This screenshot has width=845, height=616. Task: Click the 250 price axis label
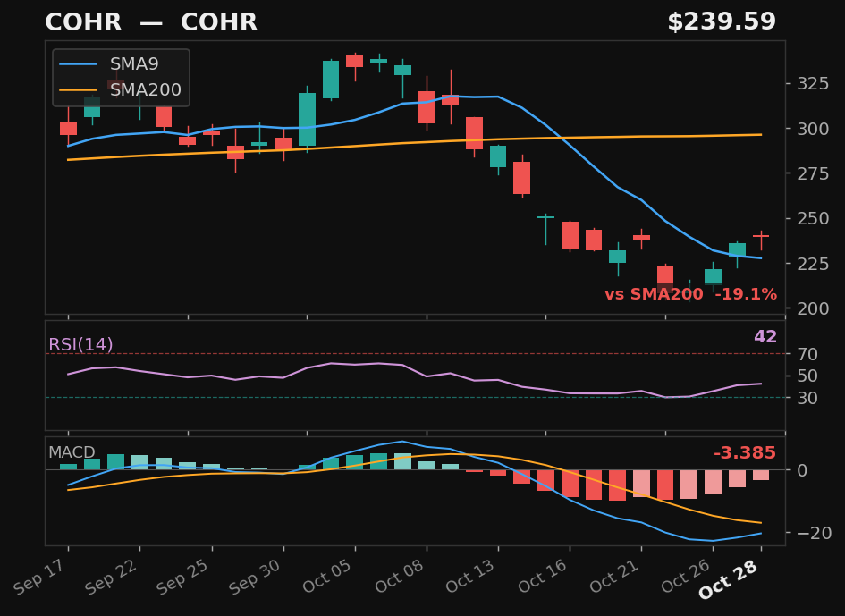pyautogui.click(x=813, y=219)
